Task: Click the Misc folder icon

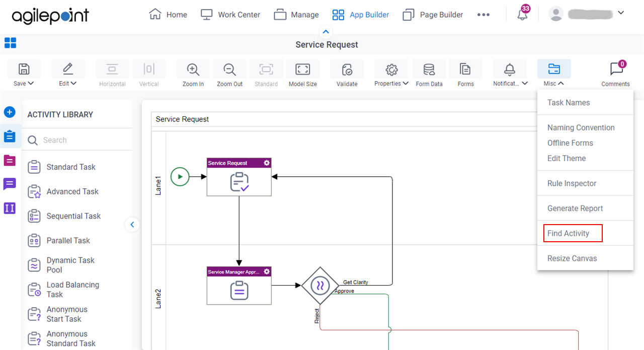Action: [x=554, y=69]
